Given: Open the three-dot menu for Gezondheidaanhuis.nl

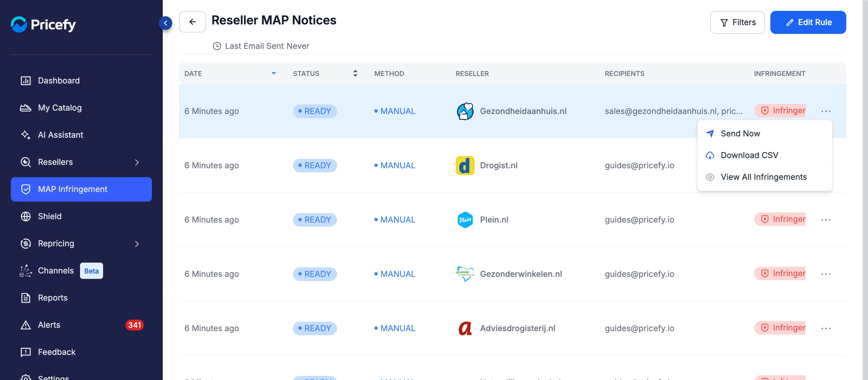Looking at the screenshot, I should (826, 111).
